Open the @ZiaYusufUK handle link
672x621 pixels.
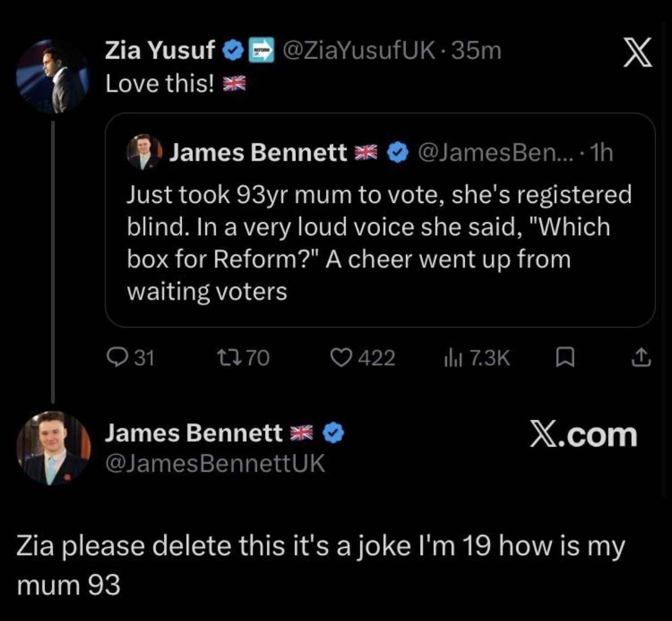[359, 51]
